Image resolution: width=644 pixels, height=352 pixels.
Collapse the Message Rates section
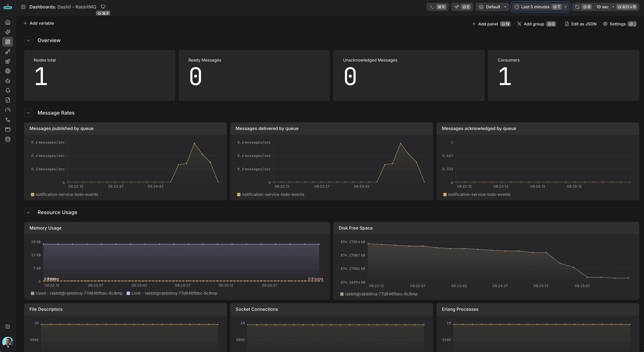tap(28, 113)
